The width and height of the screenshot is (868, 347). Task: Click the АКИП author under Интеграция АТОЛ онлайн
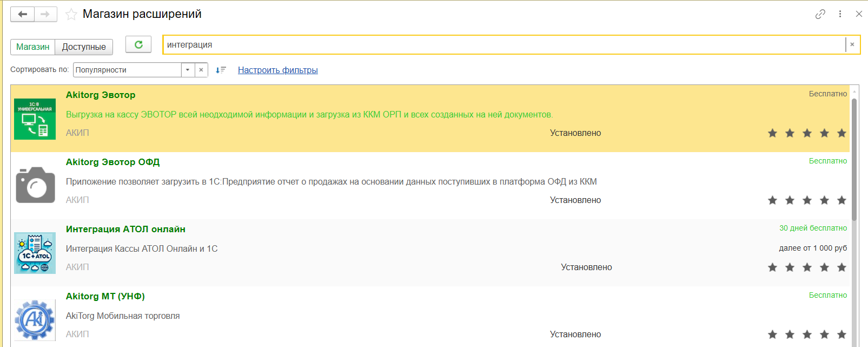(77, 267)
